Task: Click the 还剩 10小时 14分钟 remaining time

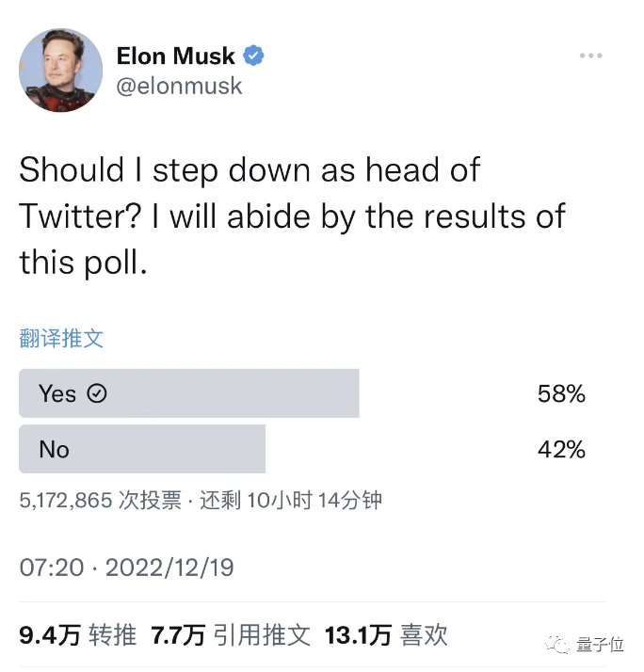Action: click(291, 500)
